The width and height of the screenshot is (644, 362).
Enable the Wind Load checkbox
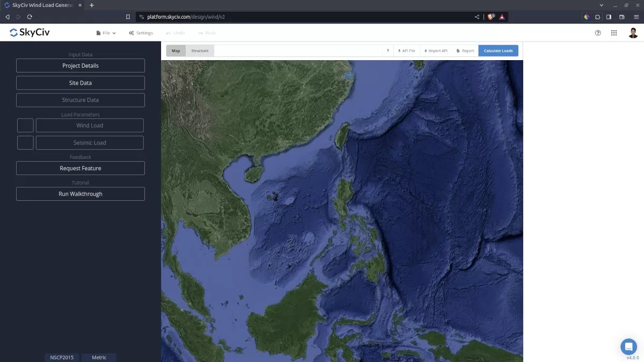click(x=25, y=125)
